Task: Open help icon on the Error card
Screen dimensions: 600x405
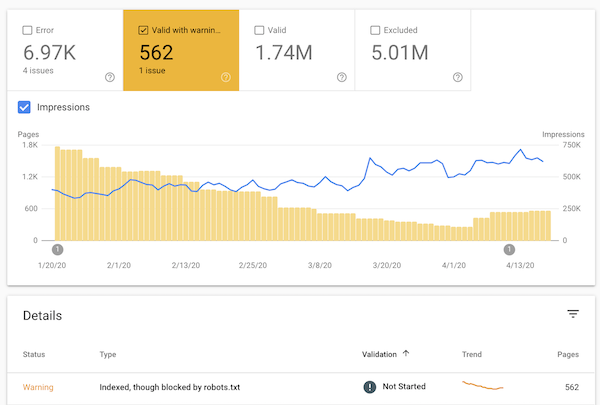Action: pyautogui.click(x=110, y=77)
